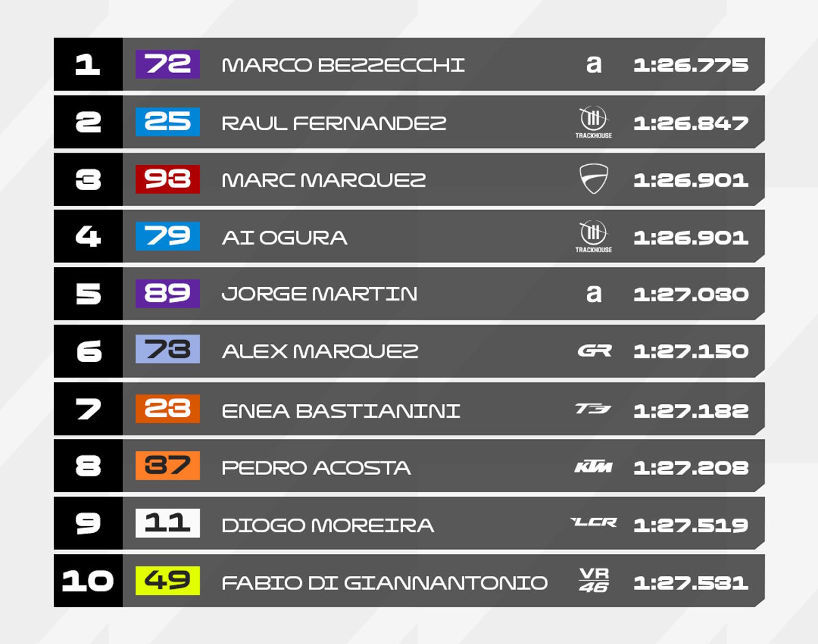Click the Trackhouse logo in Raul Fernandez's row

point(593,123)
